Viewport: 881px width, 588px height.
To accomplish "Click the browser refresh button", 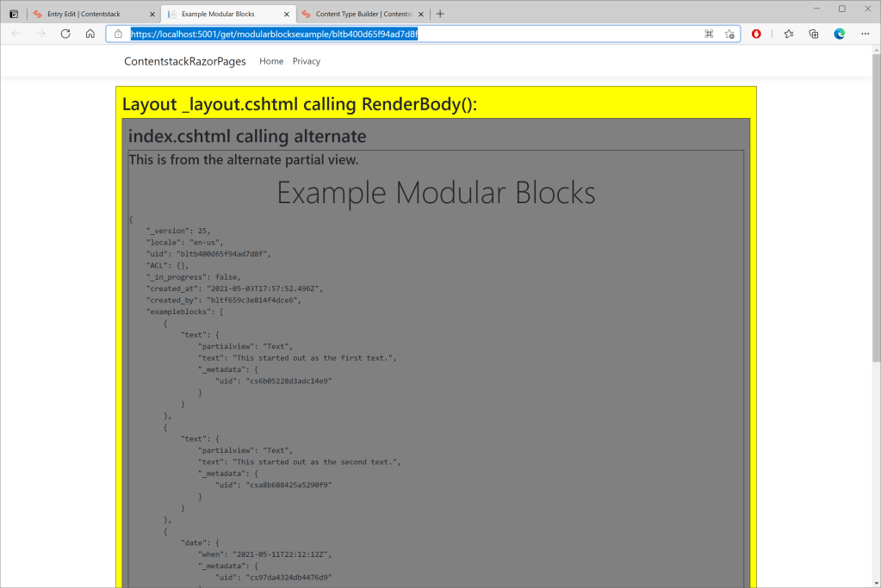I will tap(65, 34).
